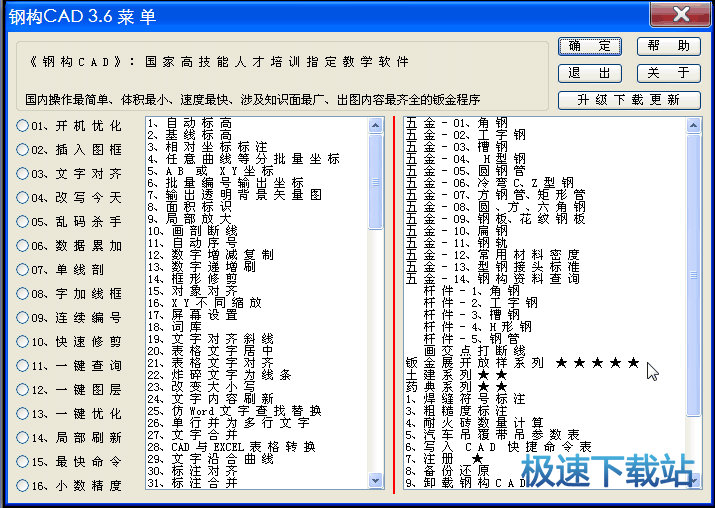The width and height of the screenshot is (715, 508).
Task: Click the 退出 exit button
Action: point(590,73)
